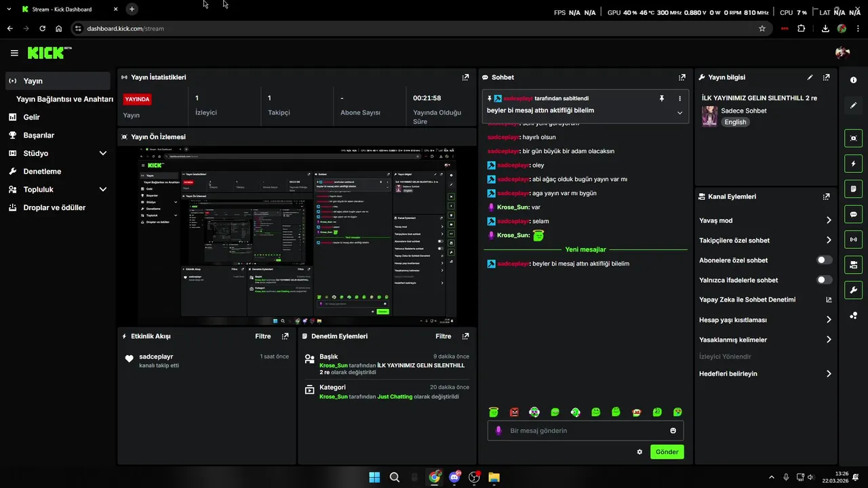
Task: Open the profile avatar menu
Action: (x=843, y=53)
